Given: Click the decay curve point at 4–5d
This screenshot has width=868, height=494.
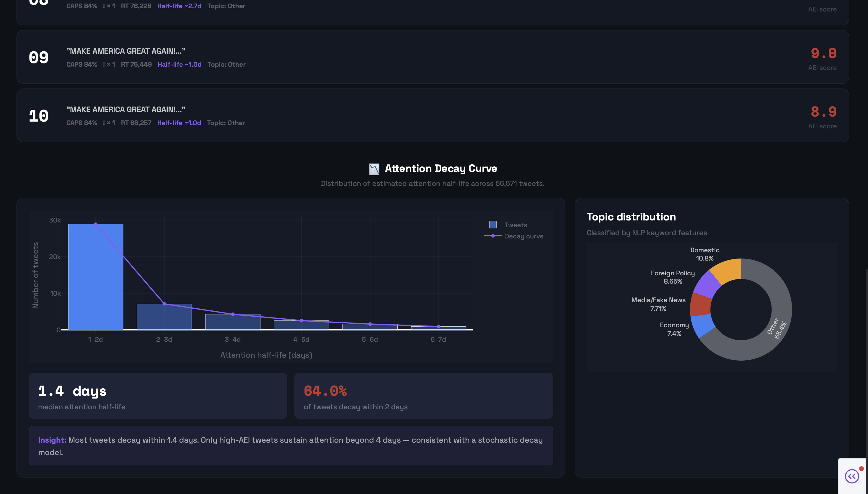Looking at the screenshot, I should click(301, 320).
